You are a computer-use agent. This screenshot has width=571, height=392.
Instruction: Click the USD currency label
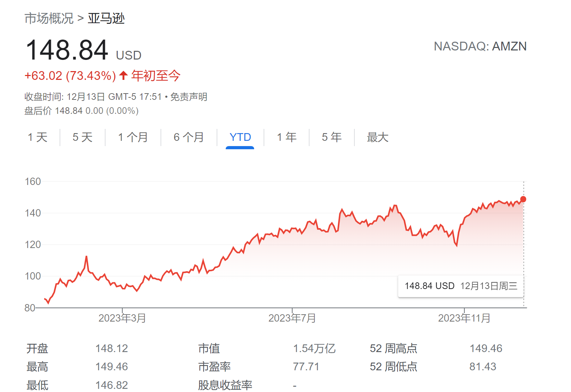pyautogui.click(x=129, y=55)
